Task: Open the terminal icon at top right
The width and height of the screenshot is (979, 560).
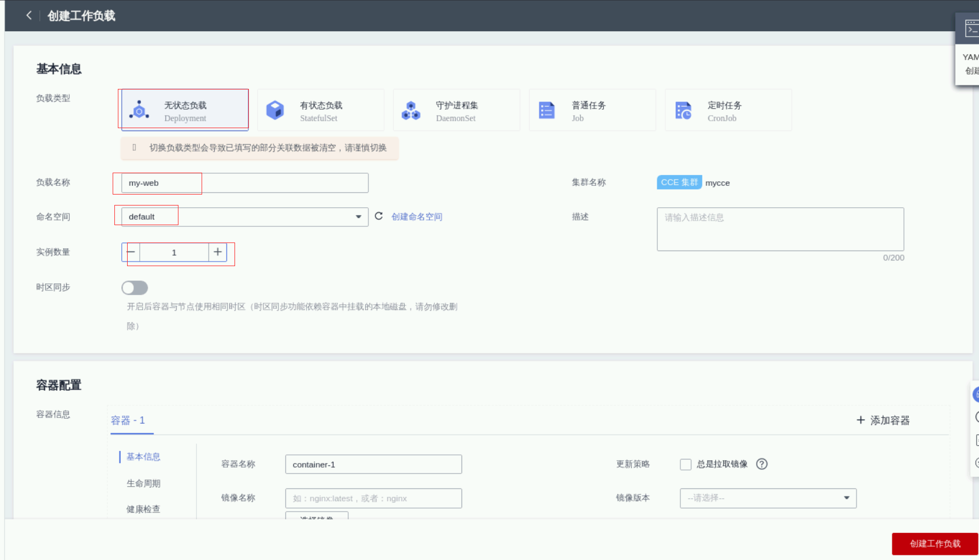Action: pyautogui.click(x=971, y=28)
